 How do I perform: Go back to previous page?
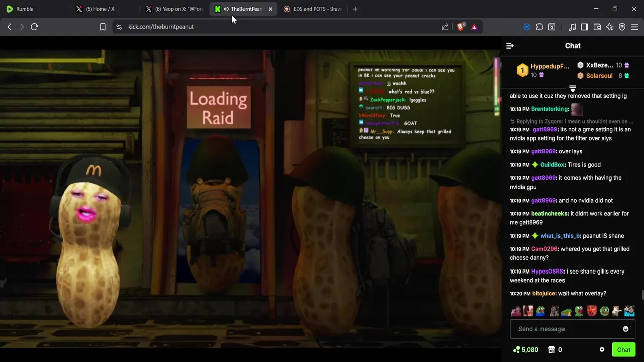[x=9, y=27]
